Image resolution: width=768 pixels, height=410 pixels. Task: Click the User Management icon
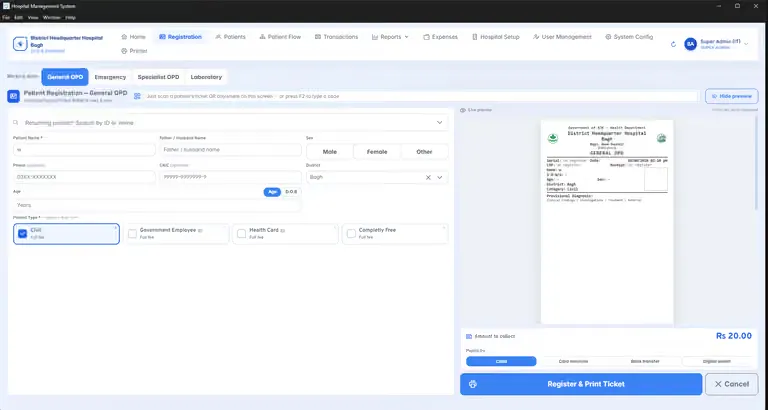536,37
